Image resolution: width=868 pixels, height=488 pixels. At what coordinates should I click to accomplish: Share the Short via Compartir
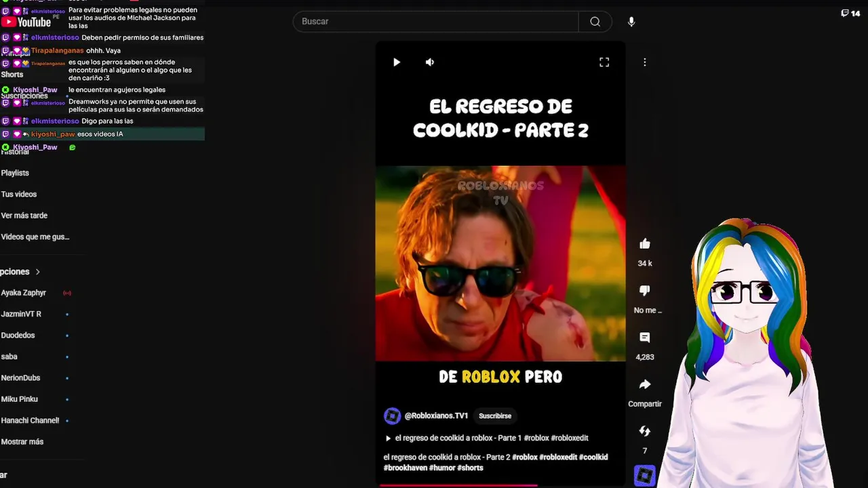click(645, 384)
